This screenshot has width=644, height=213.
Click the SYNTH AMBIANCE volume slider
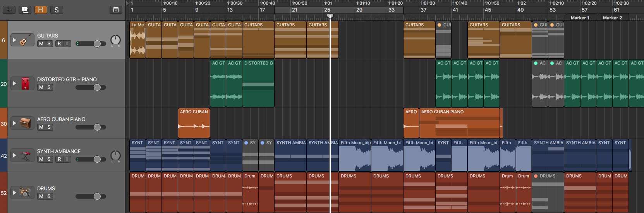click(x=91, y=159)
